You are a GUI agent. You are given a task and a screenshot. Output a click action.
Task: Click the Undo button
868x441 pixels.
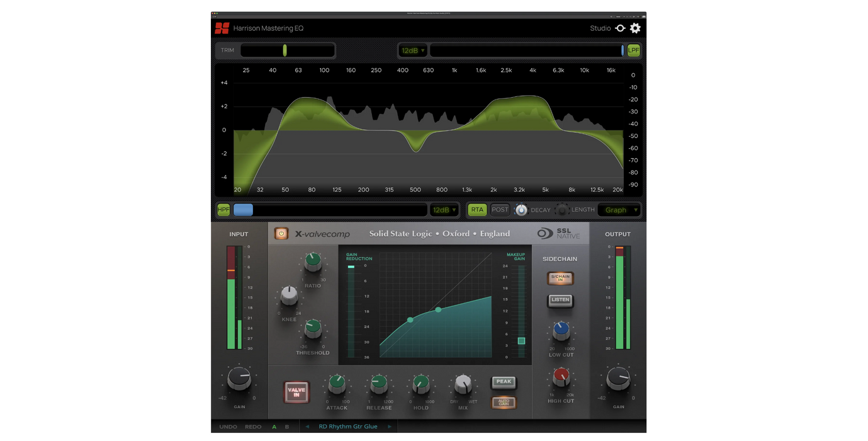pyautogui.click(x=228, y=427)
